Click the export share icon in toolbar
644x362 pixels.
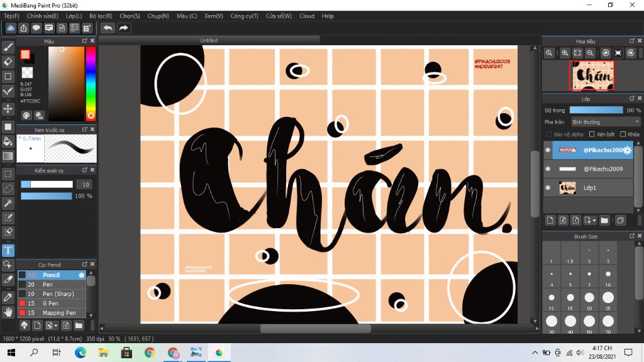23,28
